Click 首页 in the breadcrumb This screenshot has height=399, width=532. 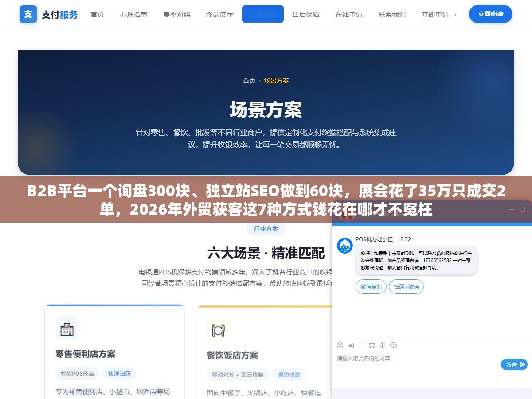click(x=249, y=81)
